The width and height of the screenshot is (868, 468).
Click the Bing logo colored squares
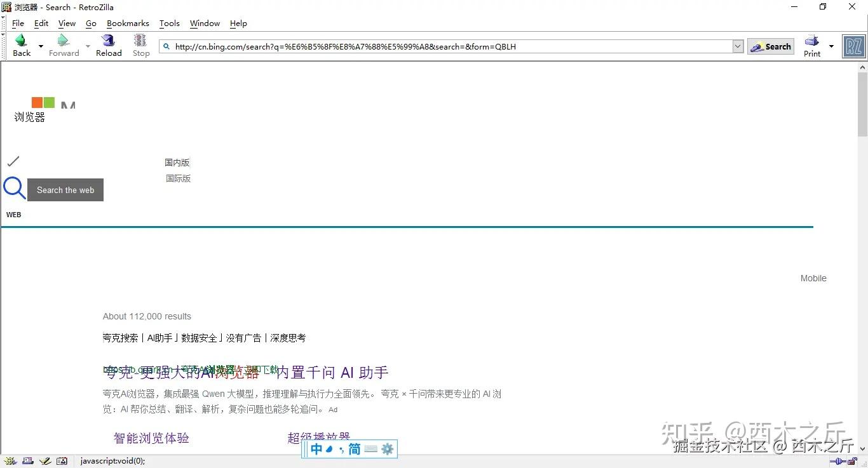point(43,102)
